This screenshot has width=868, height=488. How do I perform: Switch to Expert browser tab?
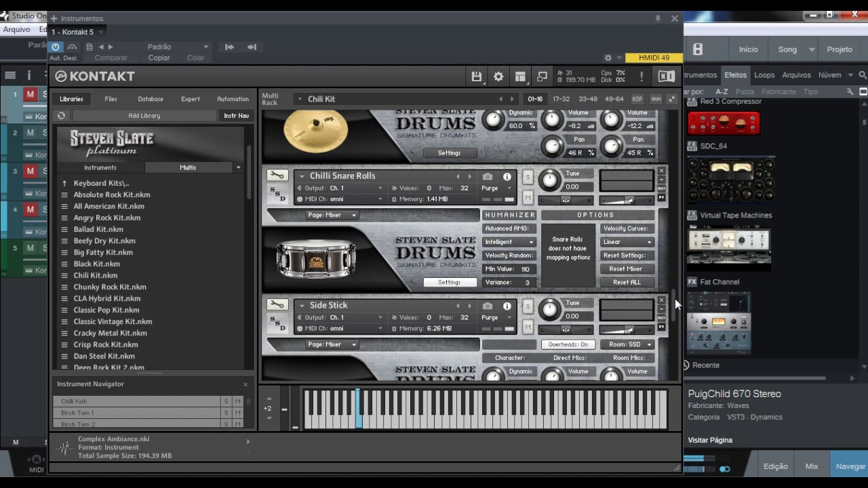(191, 99)
